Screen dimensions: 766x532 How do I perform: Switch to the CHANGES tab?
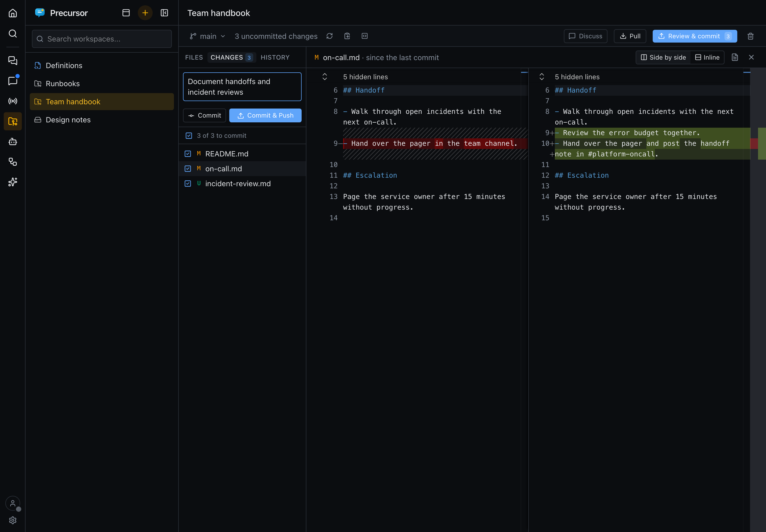click(x=232, y=57)
